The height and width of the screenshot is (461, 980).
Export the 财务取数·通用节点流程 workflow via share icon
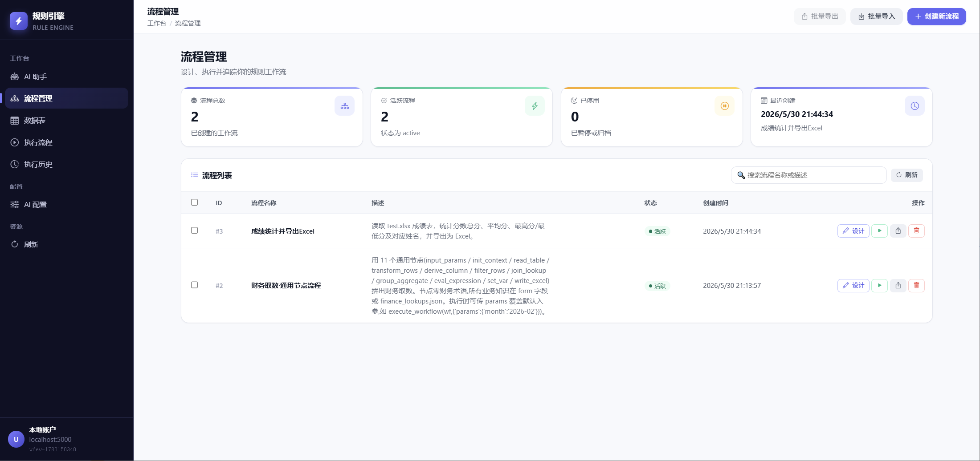[898, 285]
